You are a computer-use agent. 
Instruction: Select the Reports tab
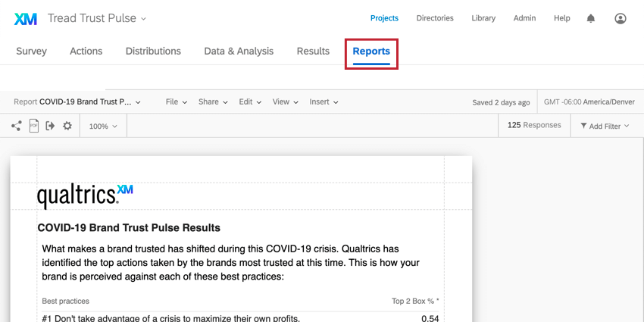tap(371, 52)
